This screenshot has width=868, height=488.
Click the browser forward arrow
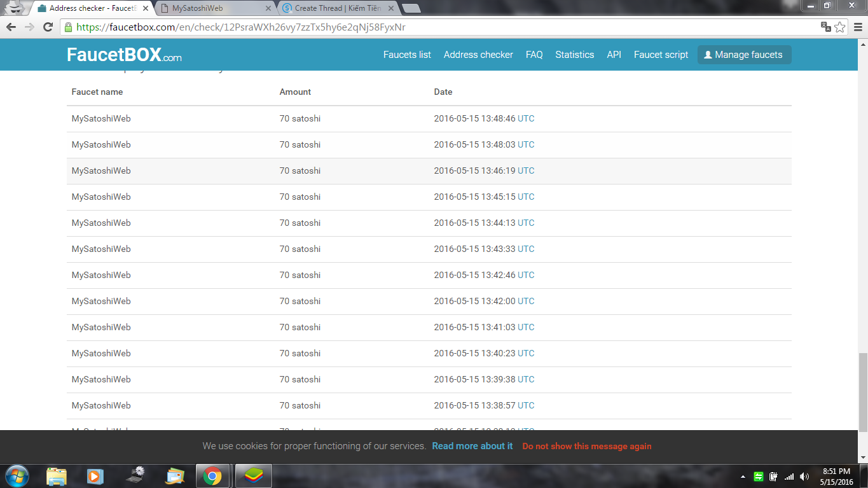[29, 27]
